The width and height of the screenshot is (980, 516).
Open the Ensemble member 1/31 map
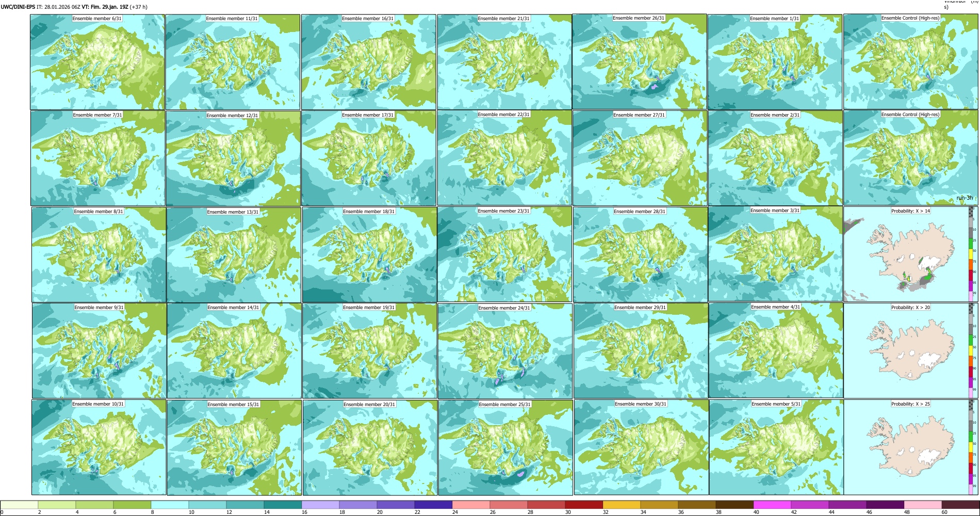click(775, 62)
